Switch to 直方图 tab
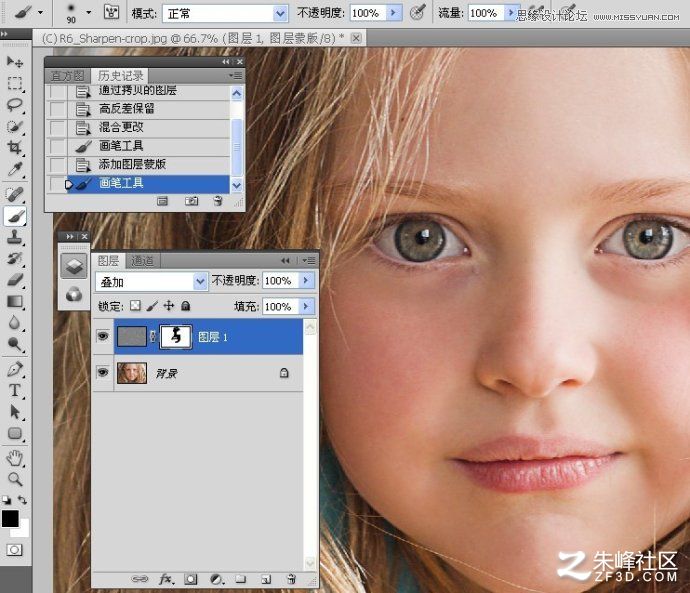The width and height of the screenshot is (690, 593). [x=67, y=76]
